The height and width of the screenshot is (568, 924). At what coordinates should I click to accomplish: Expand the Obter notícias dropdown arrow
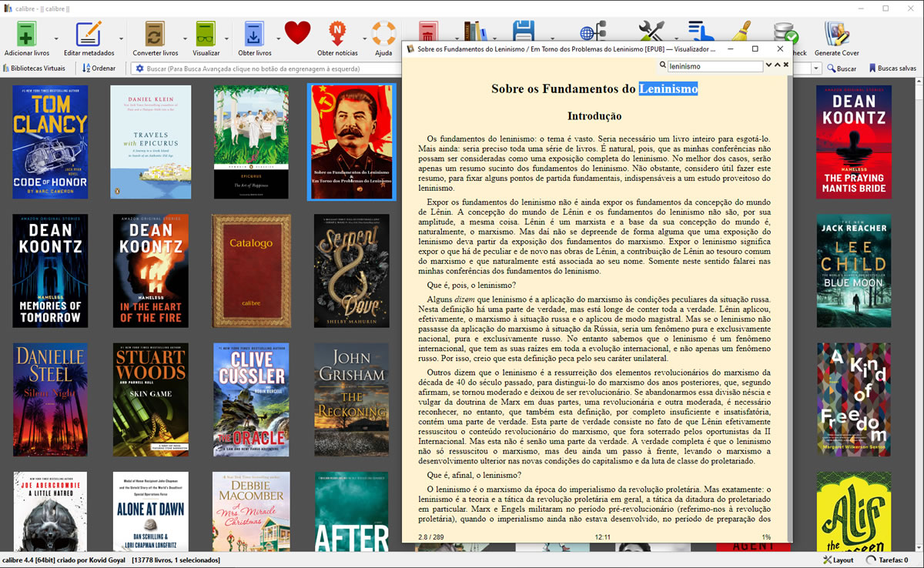tap(364, 38)
